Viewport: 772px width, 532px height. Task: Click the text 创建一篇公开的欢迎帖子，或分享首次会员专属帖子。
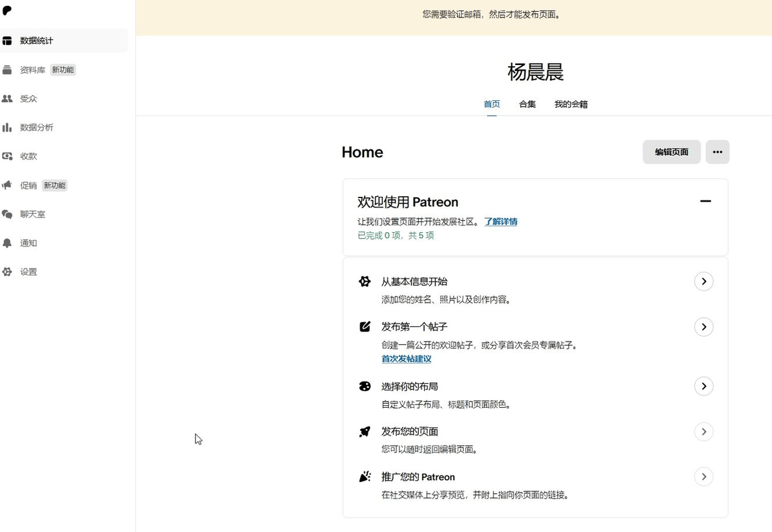[480, 345]
